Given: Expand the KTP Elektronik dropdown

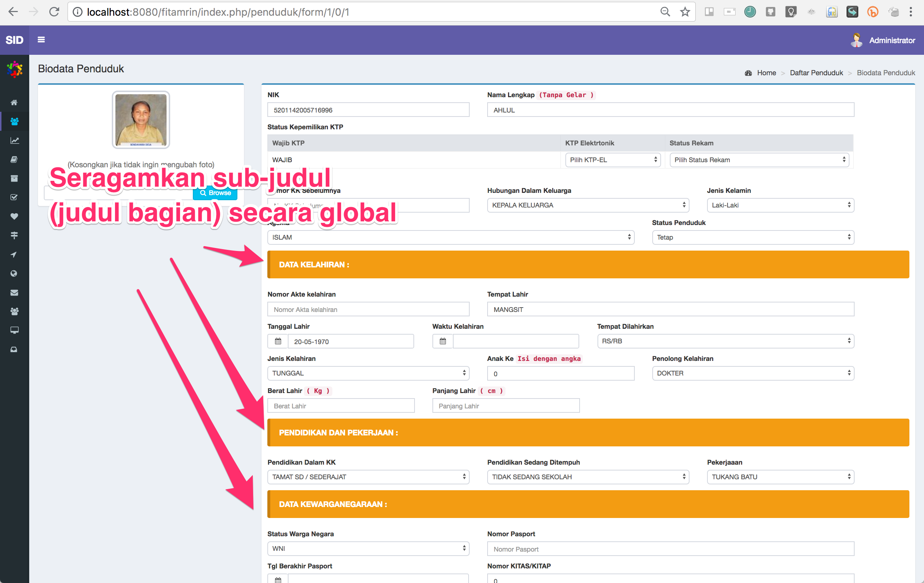Looking at the screenshot, I should tap(612, 160).
